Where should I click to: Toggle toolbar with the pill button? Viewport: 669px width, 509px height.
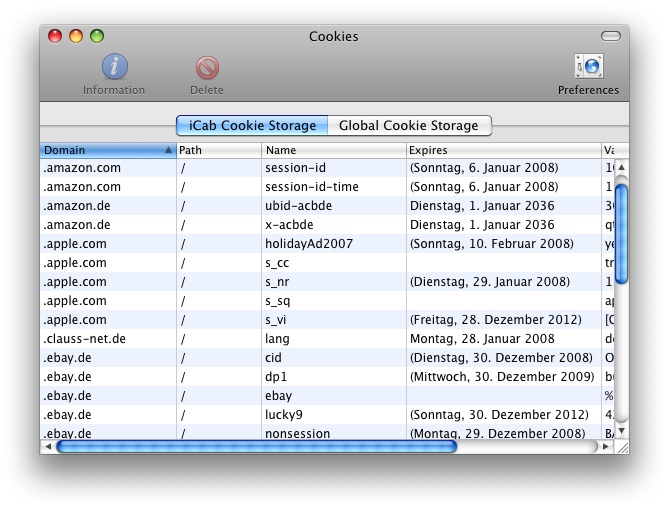pyautogui.click(x=610, y=36)
